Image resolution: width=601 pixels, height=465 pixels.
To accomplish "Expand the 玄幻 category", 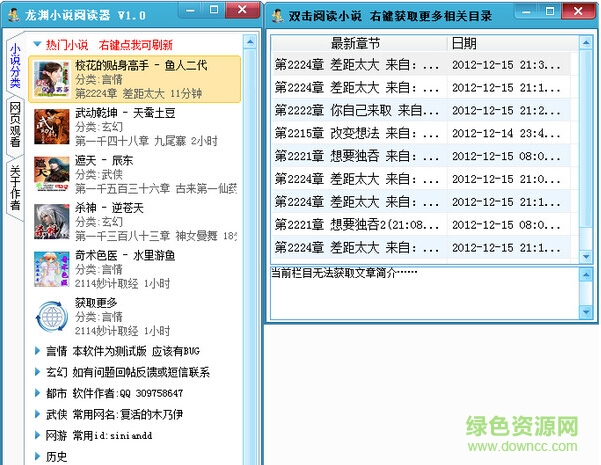I will tap(37, 372).
